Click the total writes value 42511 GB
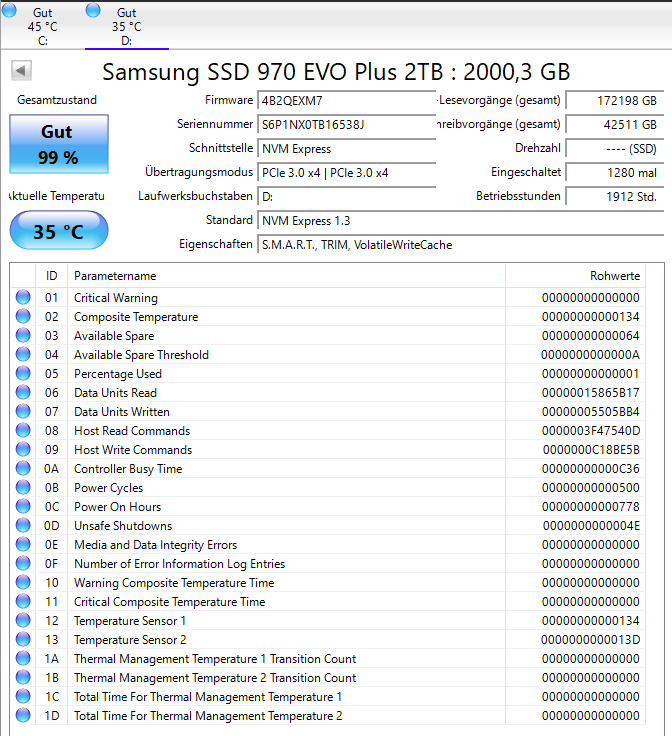The image size is (672, 736). click(615, 124)
